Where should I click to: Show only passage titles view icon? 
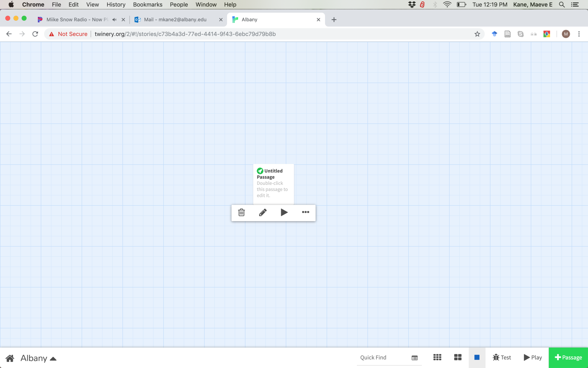tap(458, 357)
